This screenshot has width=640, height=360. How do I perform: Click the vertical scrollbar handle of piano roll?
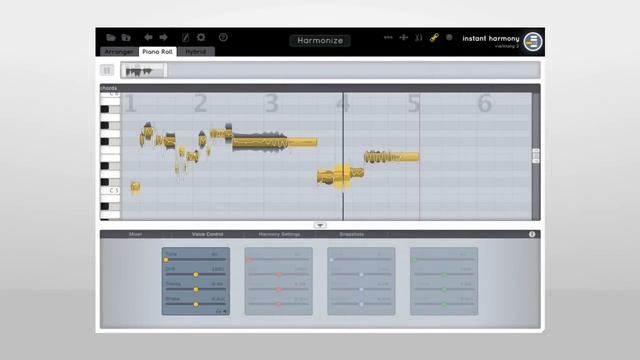click(x=536, y=156)
